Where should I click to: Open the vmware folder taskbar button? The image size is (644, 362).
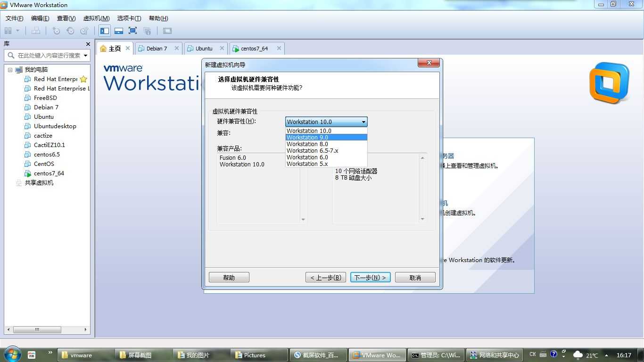point(86,355)
